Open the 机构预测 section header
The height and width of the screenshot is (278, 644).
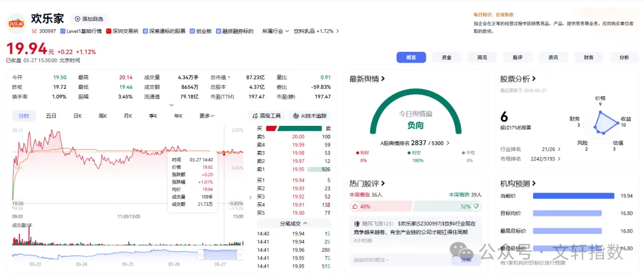pyautogui.click(x=518, y=183)
